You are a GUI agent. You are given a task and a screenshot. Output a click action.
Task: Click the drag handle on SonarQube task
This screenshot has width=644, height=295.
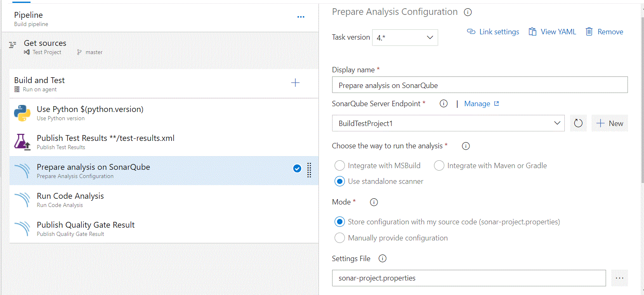(309, 170)
